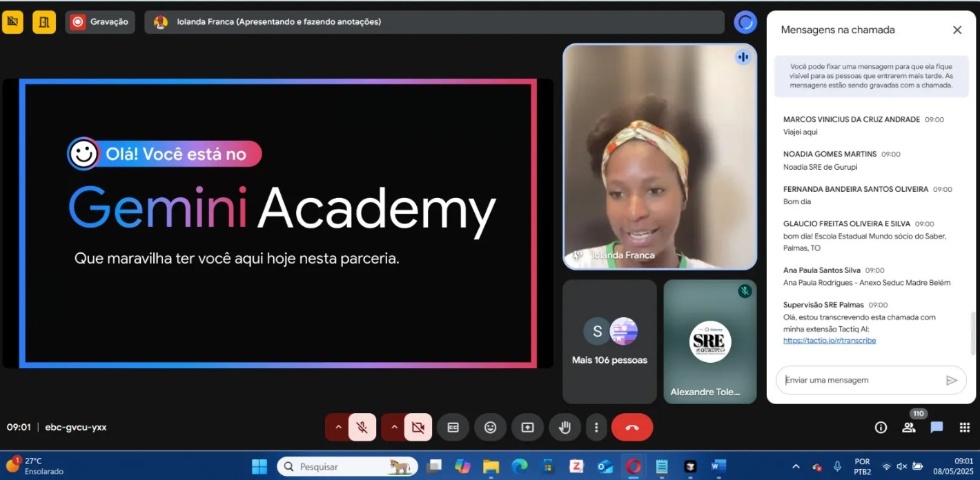This screenshot has width=980, height=480.
Task: Show hidden system tray icons
Action: 796,467
